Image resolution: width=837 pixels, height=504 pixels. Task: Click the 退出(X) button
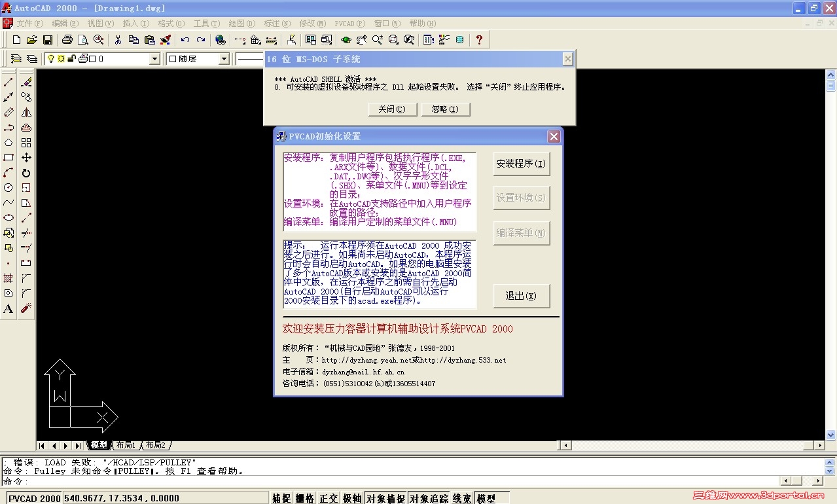(x=521, y=296)
